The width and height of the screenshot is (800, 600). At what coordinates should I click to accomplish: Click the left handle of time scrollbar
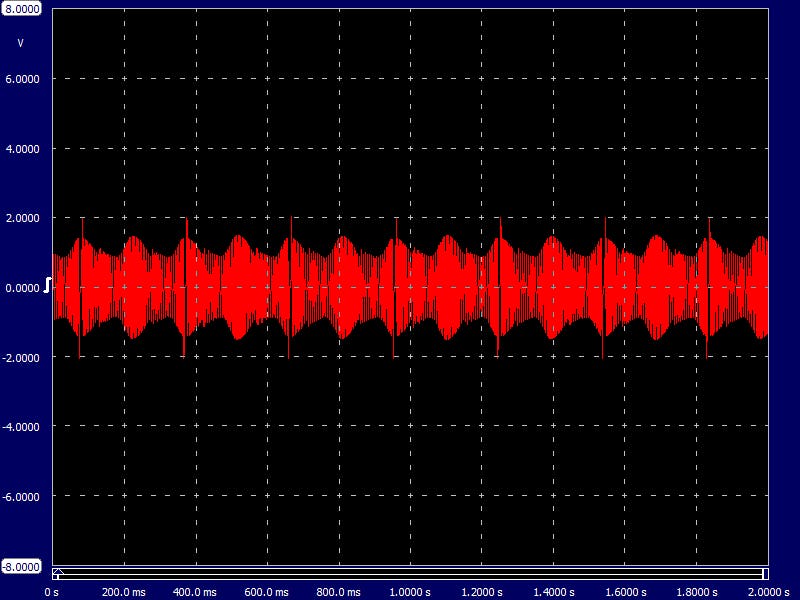(x=57, y=573)
